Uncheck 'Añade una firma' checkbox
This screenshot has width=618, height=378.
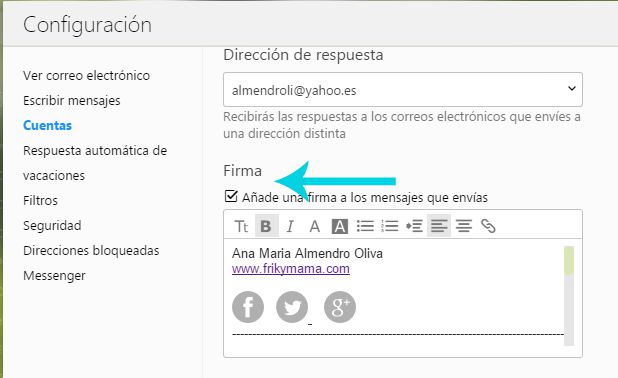coord(231,196)
